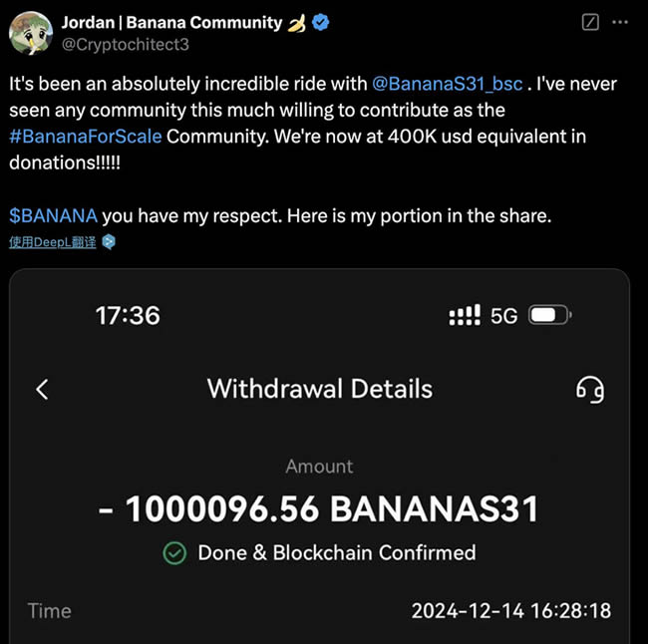Open the @BananaS31_bsc mention link
Image resolution: width=648 pixels, height=644 pixels.
pyautogui.click(x=448, y=85)
